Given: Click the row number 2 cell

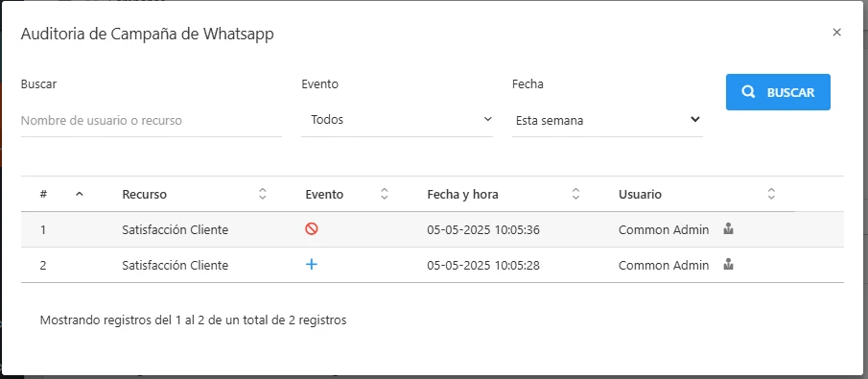Looking at the screenshot, I should tap(43, 265).
